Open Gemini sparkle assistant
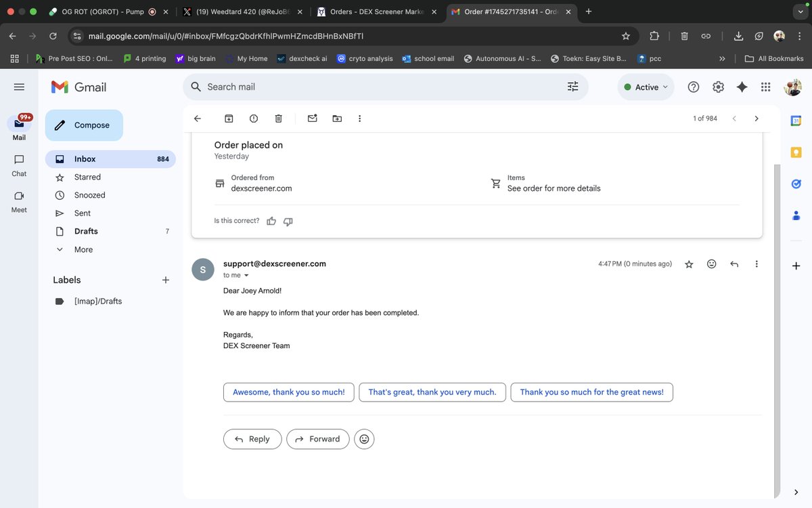 (x=742, y=87)
